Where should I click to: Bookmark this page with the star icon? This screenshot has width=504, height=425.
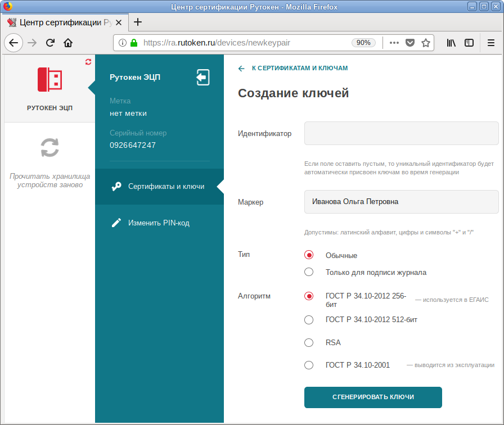click(x=426, y=43)
